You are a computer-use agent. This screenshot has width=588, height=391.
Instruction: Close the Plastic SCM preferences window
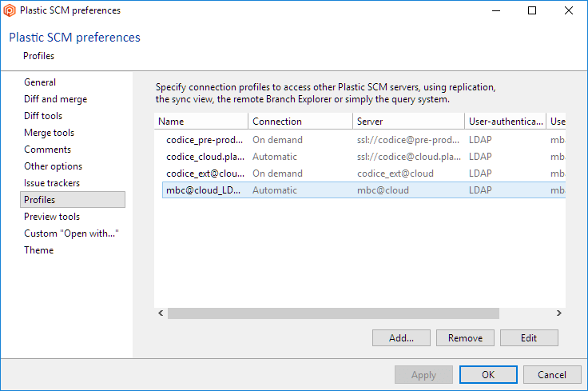[569, 10]
